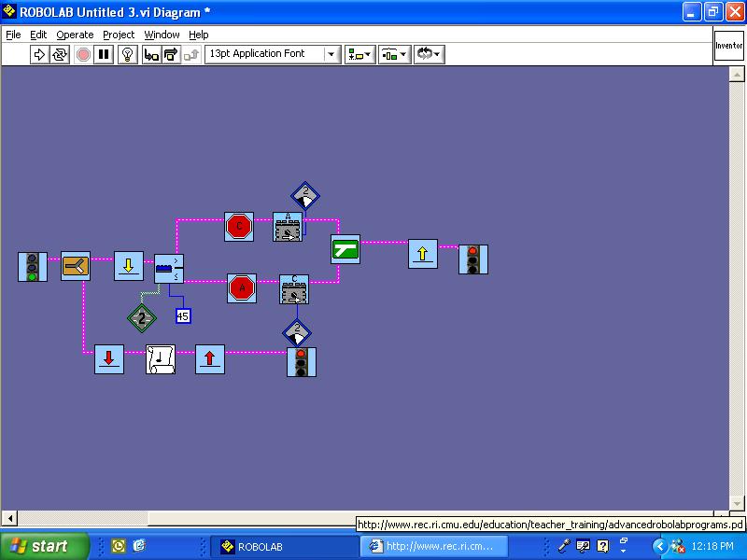Select the yellow up-arrow land block
The image size is (747, 560).
423,254
